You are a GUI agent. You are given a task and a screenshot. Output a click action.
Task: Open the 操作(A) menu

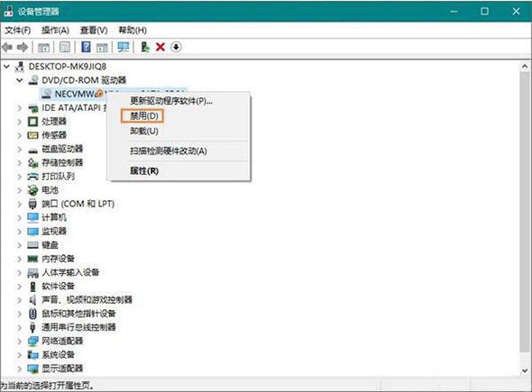point(55,30)
